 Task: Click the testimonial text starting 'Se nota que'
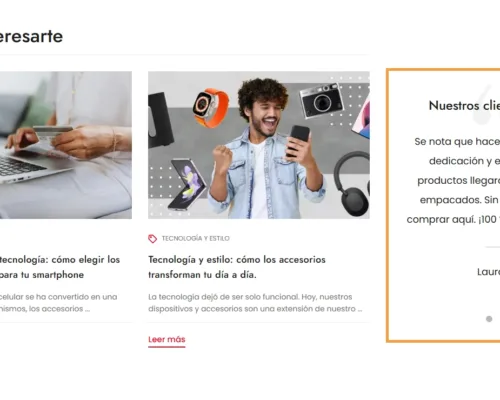(453, 180)
